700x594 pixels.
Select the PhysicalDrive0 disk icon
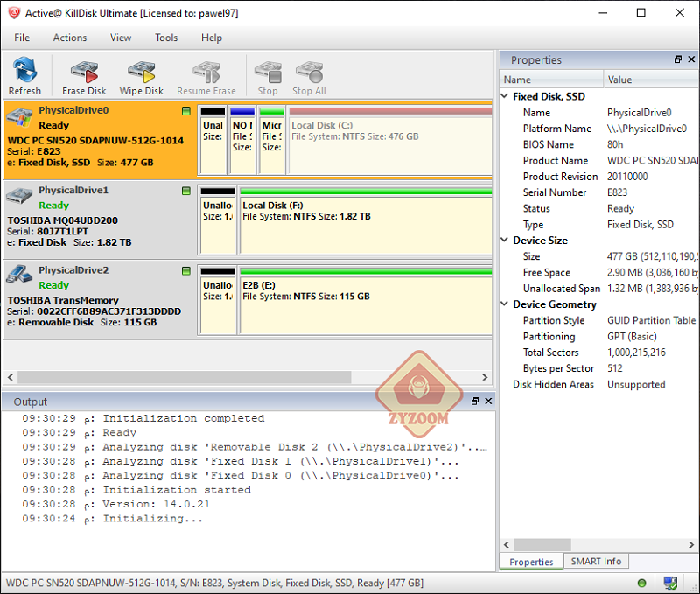19,118
